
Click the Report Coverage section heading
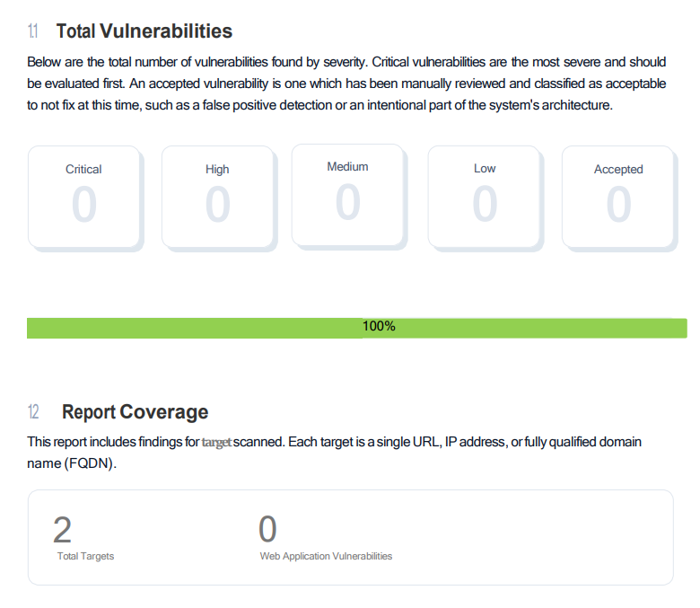[135, 412]
